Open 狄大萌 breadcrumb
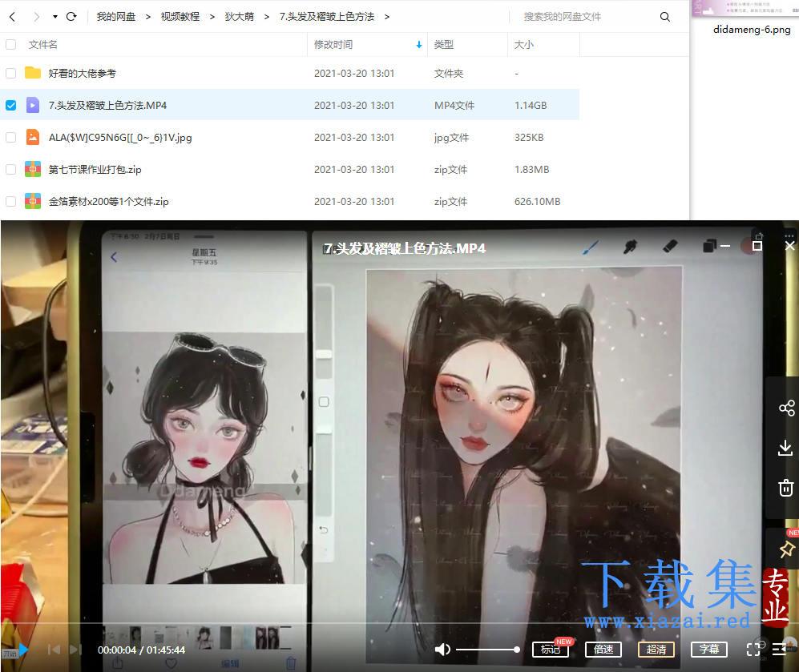The image size is (799, 672). click(240, 17)
